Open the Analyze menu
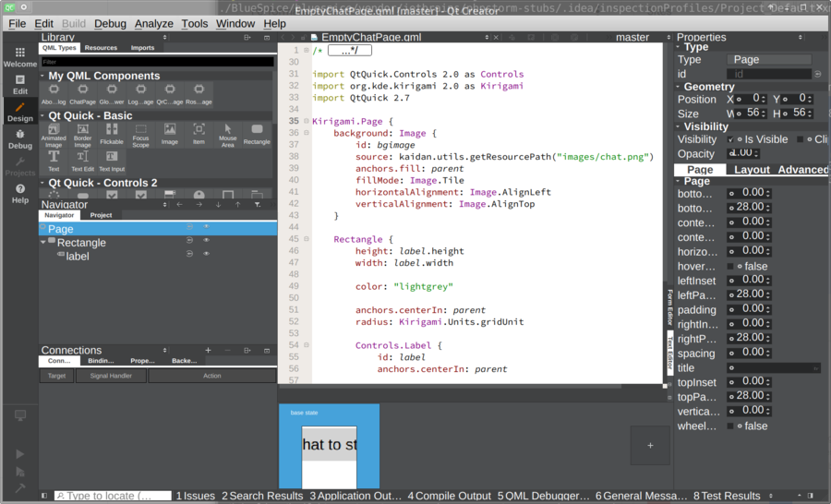 click(x=153, y=23)
